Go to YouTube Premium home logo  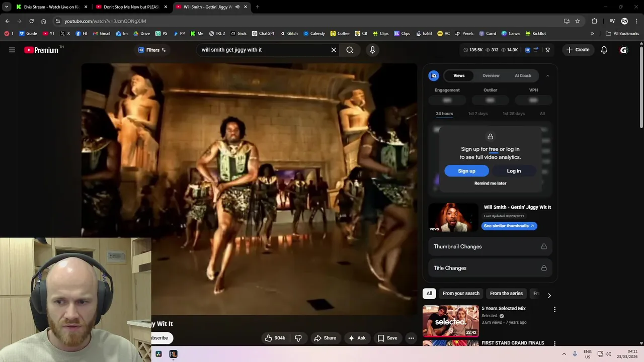coord(41,50)
